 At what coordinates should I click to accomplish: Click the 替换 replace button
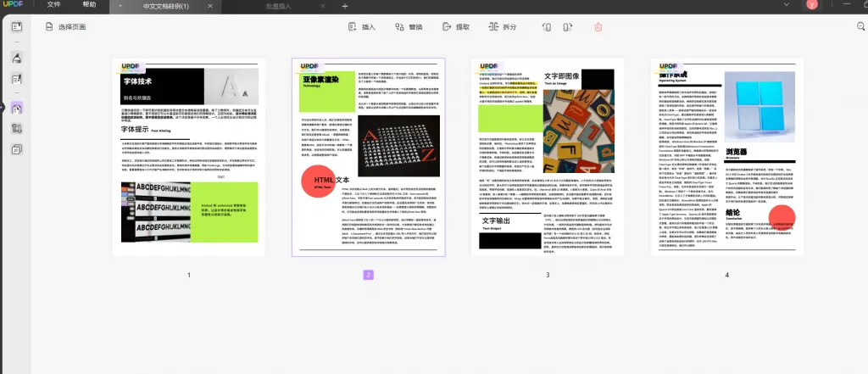tap(409, 26)
